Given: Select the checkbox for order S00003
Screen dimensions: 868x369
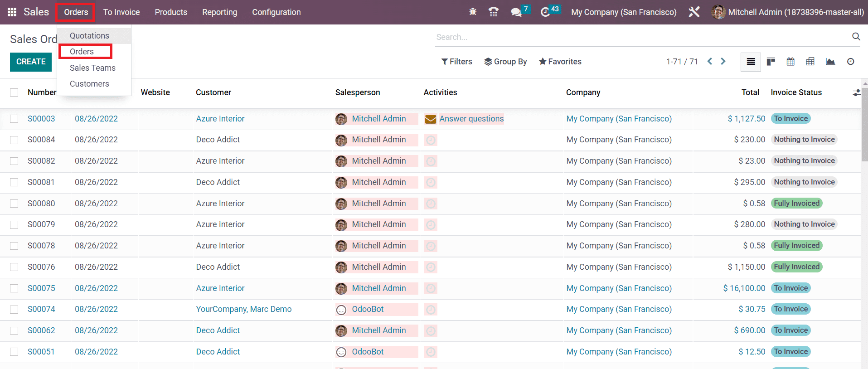Looking at the screenshot, I should pos(14,119).
